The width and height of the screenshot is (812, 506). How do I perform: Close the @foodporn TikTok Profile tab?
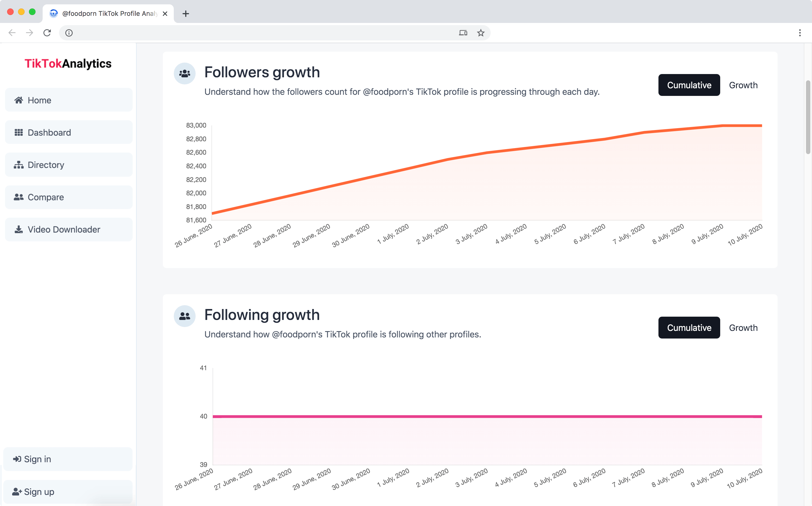tap(165, 14)
